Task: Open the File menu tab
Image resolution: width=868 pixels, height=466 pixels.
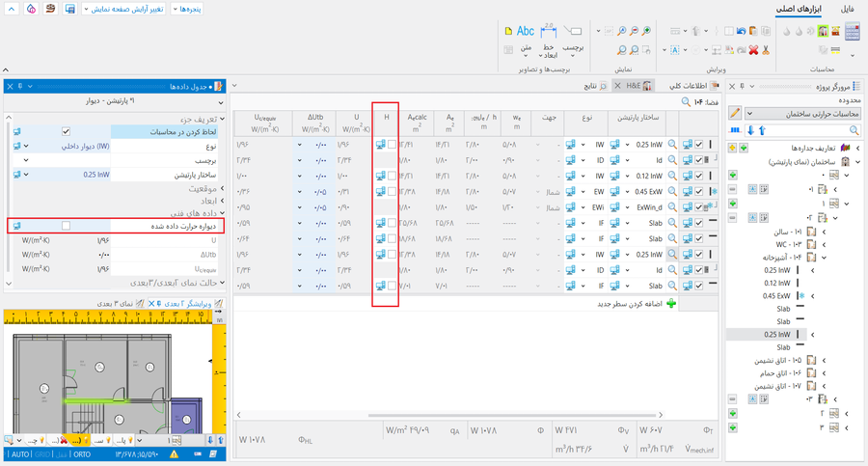Action: click(847, 9)
